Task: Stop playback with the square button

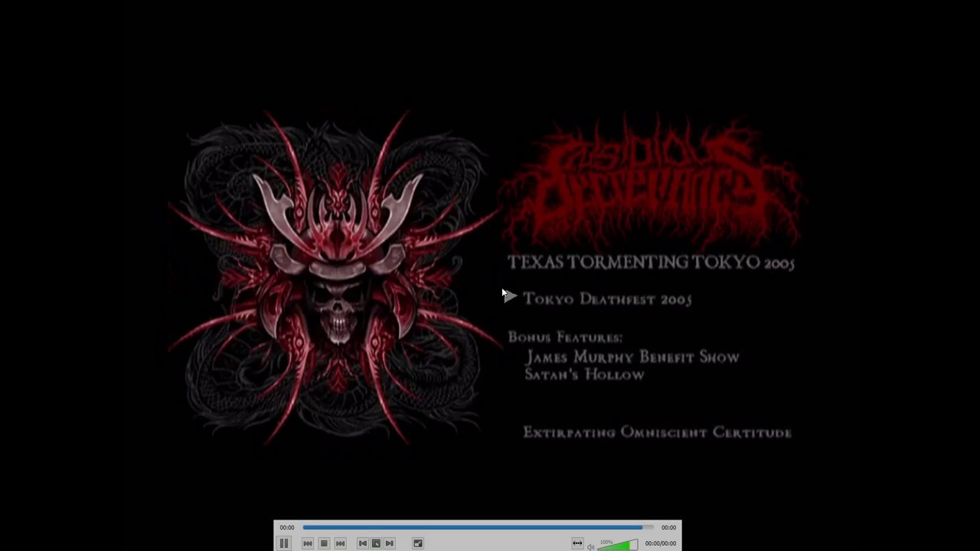Action: pos(324,543)
